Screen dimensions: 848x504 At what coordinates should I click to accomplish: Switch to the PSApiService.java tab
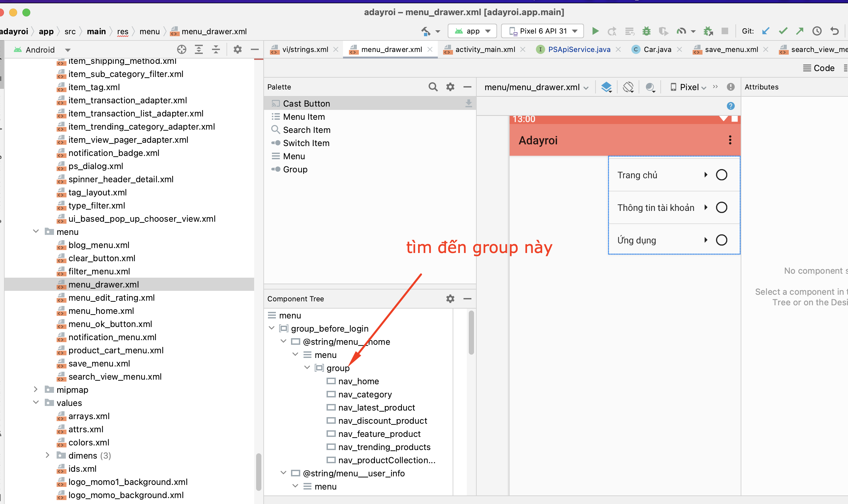click(x=579, y=50)
